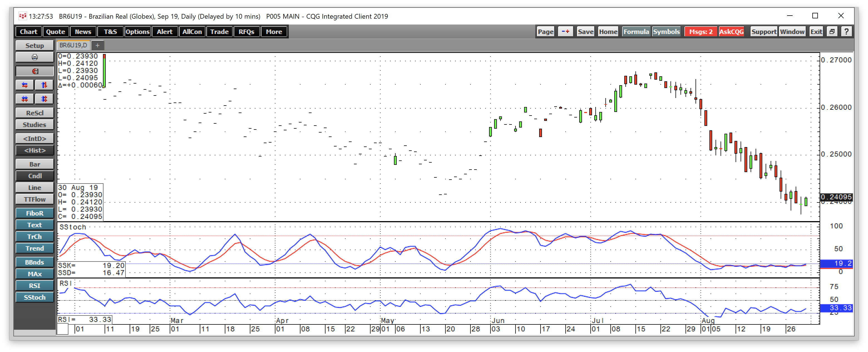The image size is (868, 352).
Task: Open the Options menu
Action: click(x=137, y=32)
